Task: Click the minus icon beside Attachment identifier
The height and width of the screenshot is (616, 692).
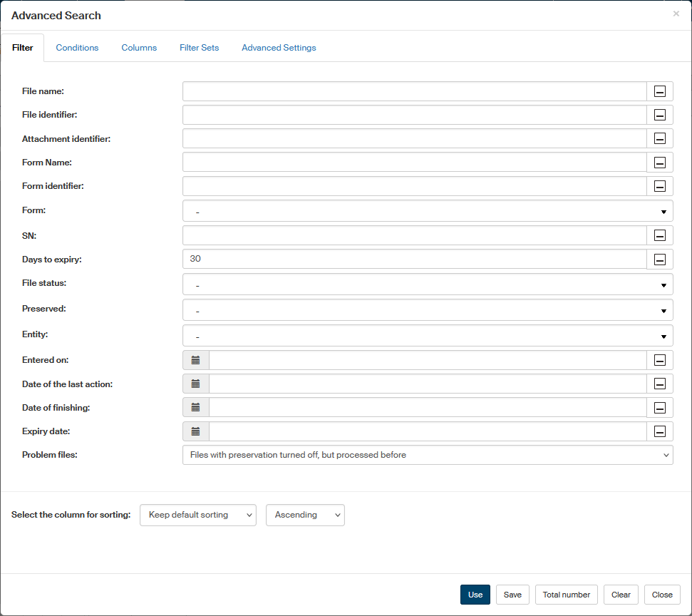Action: point(659,138)
